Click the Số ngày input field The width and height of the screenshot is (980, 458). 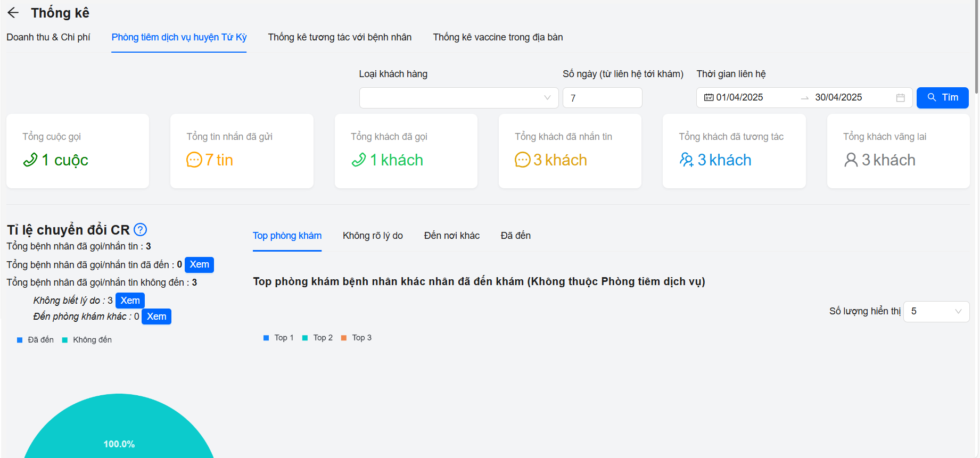click(602, 98)
